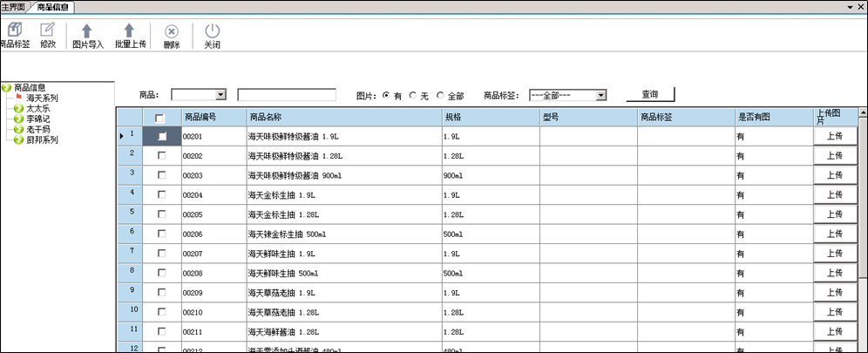
Task: Open the 商品 filter dropdown
Action: click(220, 95)
